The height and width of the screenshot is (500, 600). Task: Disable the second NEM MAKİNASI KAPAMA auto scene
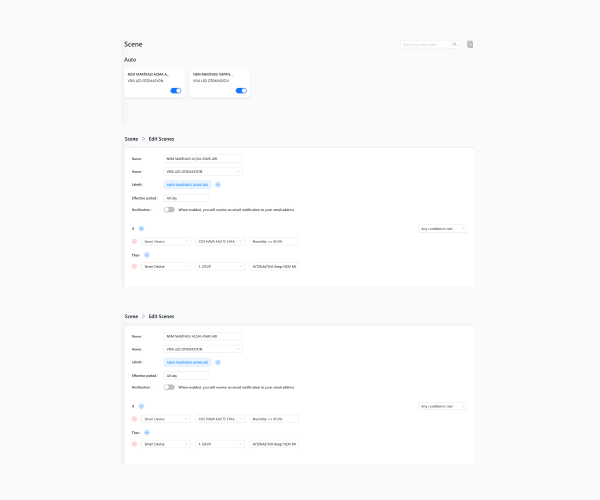pyautogui.click(x=241, y=91)
